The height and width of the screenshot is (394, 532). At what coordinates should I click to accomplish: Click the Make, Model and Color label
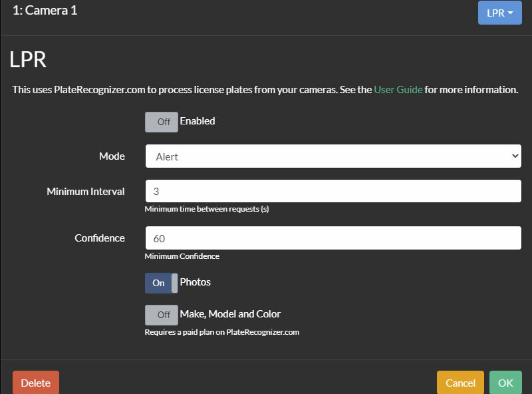[x=230, y=314]
